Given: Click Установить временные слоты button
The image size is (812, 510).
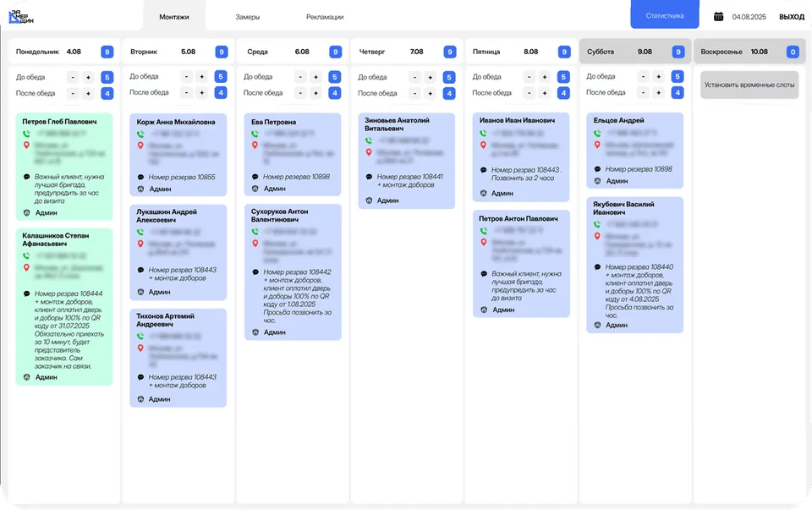Looking at the screenshot, I should 749,85.
